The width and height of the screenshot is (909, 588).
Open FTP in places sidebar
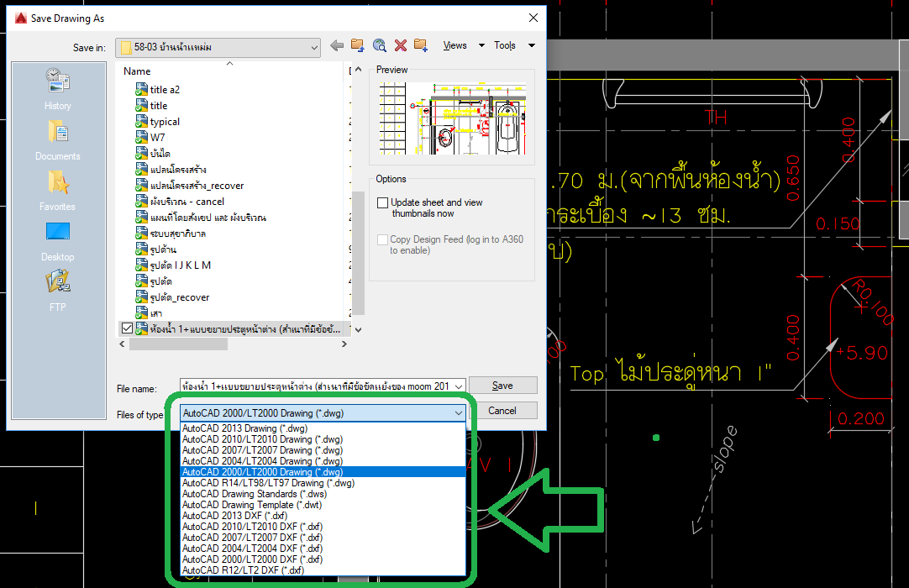pyautogui.click(x=58, y=291)
